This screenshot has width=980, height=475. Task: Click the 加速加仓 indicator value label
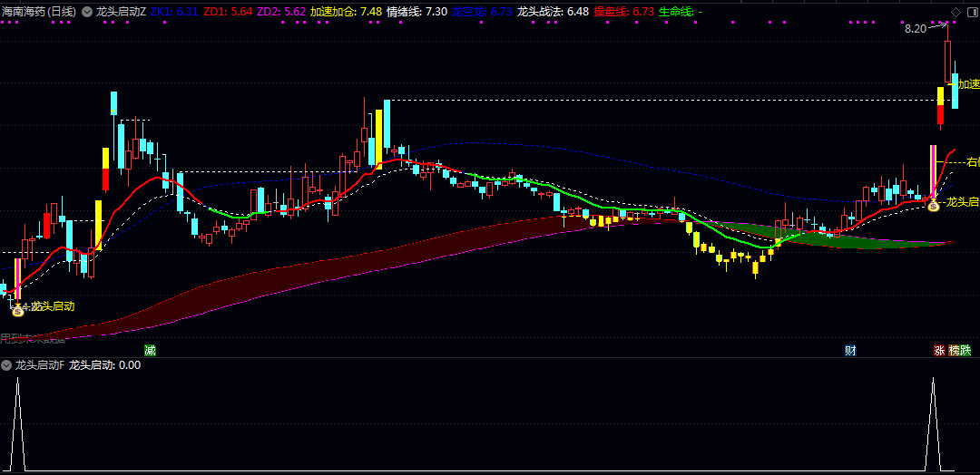[346, 12]
